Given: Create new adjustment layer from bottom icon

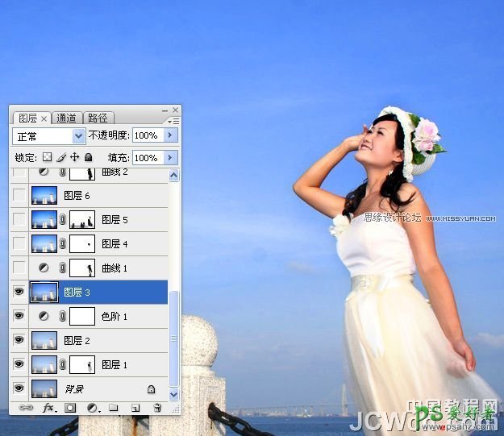Looking at the screenshot, I should (x=92, y=408).
